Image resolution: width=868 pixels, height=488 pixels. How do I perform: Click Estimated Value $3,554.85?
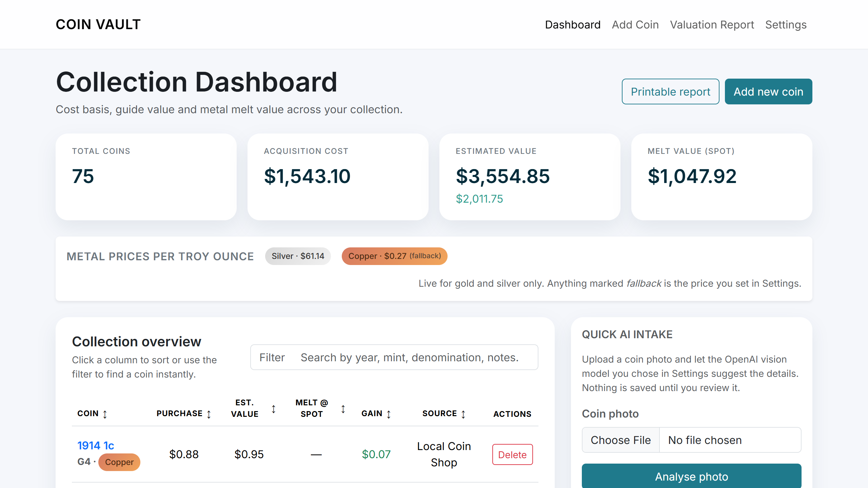point(502,176)
